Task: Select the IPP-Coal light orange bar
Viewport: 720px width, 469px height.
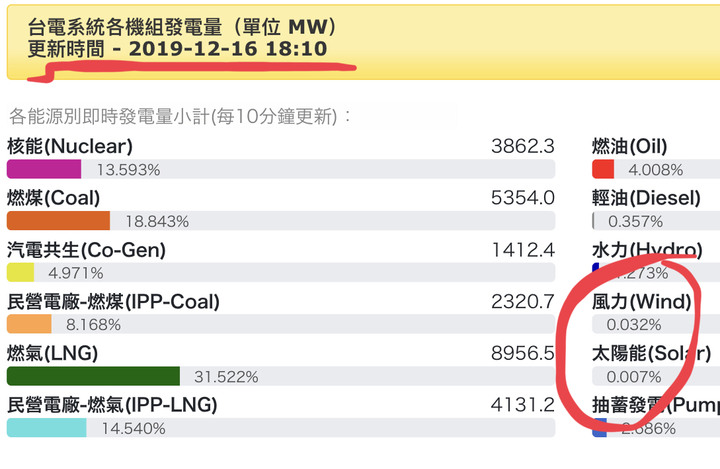Action: point(29,324)
